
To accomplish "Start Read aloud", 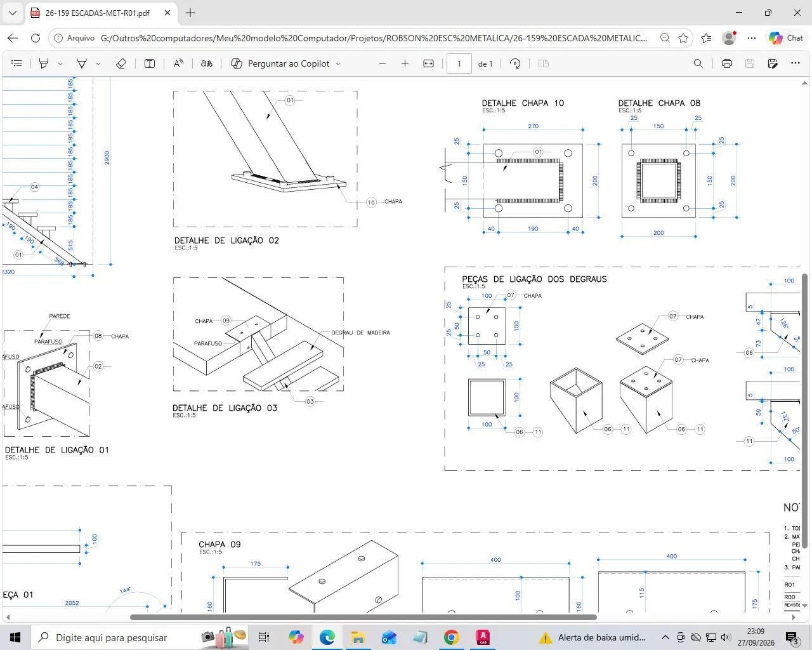I will point(178,63).
